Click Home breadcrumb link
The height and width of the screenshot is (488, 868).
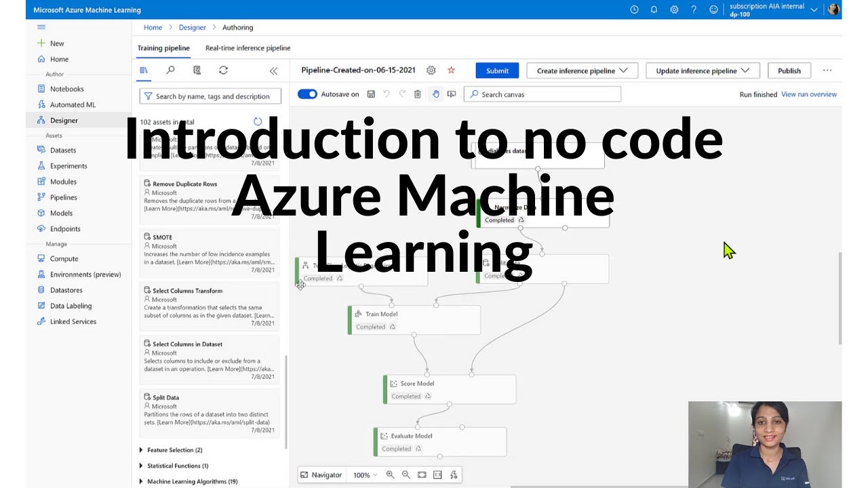click(153, 27)
